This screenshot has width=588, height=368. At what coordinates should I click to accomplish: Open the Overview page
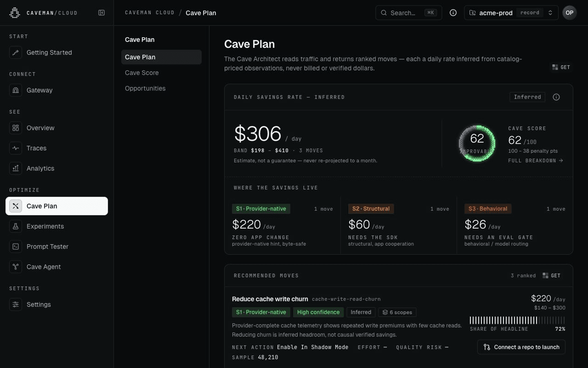(x=57, y=128)
